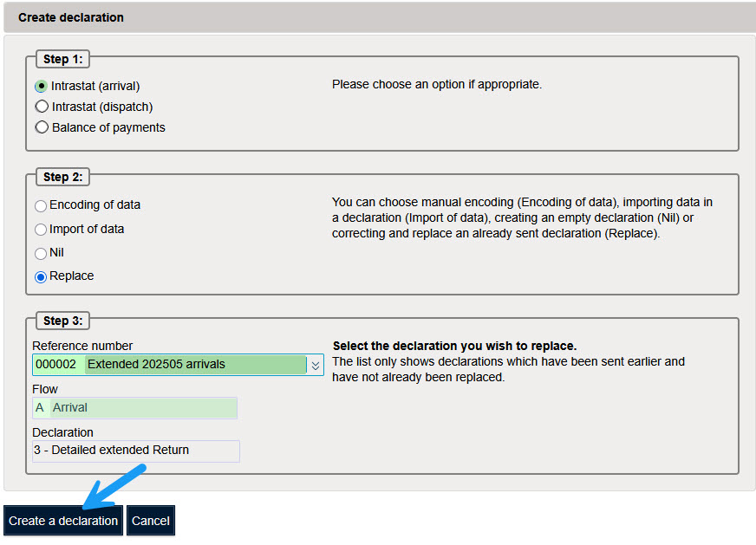
Task: Select the Balance of payments option
Action: (x=41, y=128)
